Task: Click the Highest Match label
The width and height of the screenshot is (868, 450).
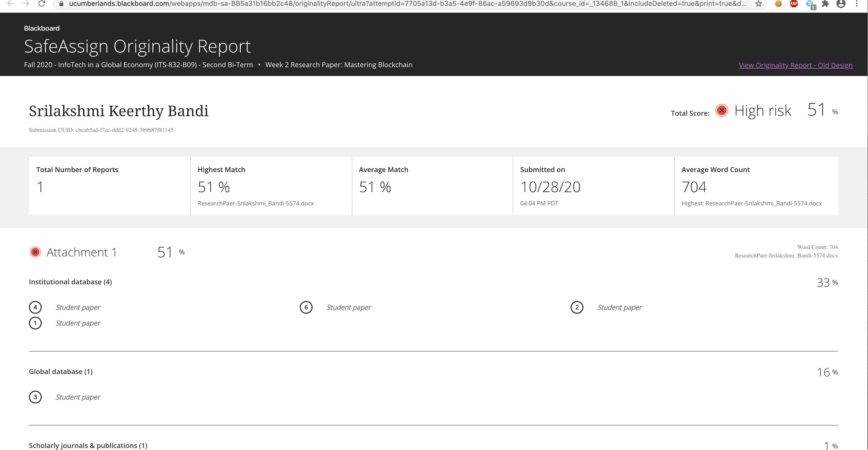Action: [x=221, y=170]
